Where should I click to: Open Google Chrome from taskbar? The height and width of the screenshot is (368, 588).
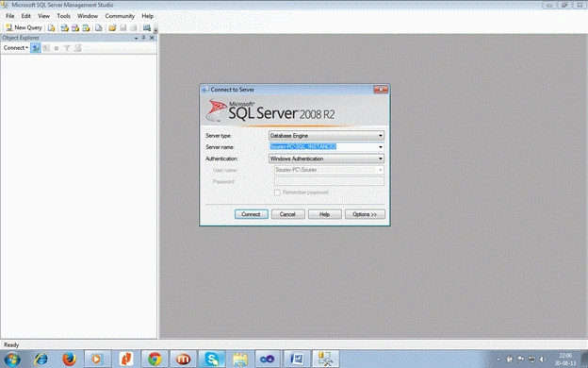coord(155,360)
